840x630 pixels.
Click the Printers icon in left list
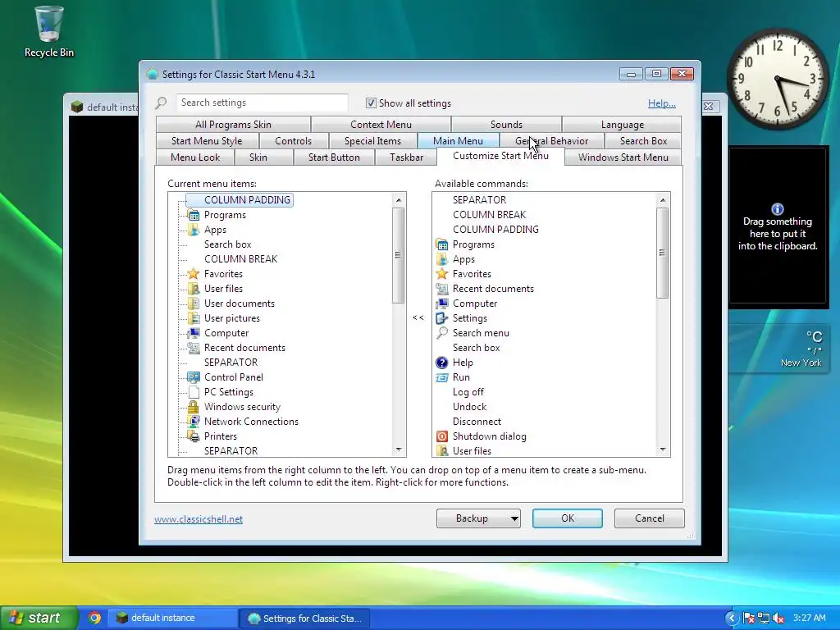pos(194,436)
